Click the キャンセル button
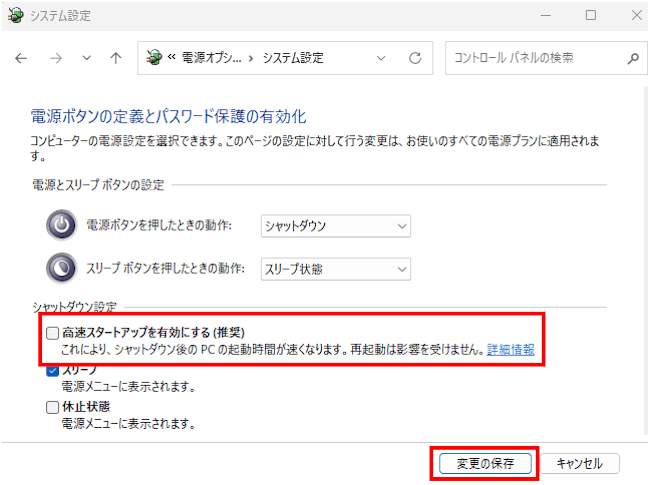650x485 pixels. click(x=580, y=463)
